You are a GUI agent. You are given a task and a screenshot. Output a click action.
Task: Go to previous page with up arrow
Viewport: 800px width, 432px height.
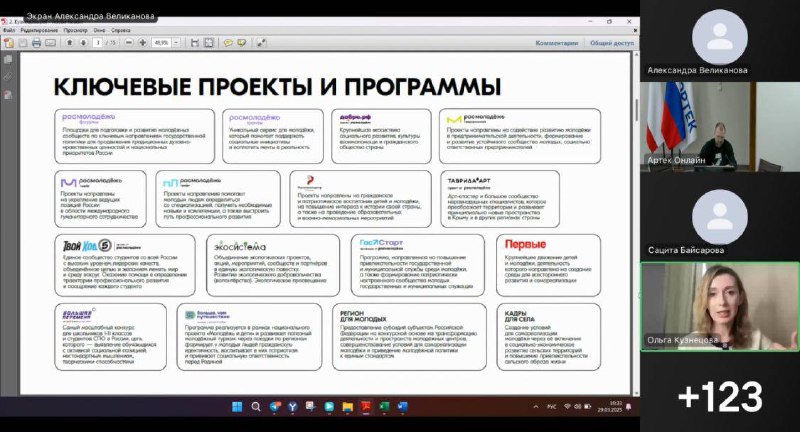click(x=70, y=43)
